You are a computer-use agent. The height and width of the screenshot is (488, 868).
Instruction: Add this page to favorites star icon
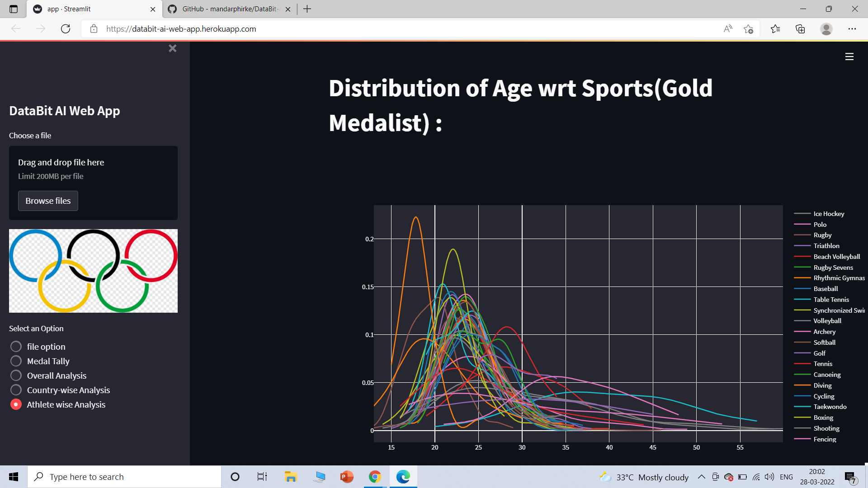pos(748,29)
